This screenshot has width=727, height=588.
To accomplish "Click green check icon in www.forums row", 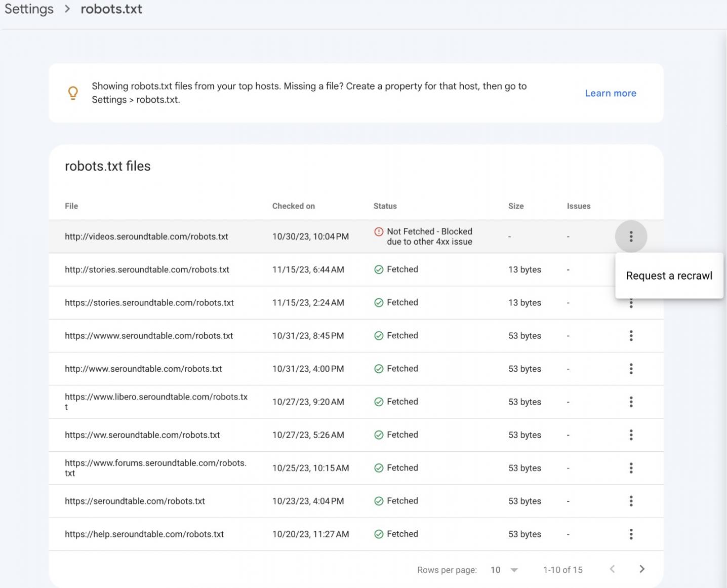I will 379,468.
